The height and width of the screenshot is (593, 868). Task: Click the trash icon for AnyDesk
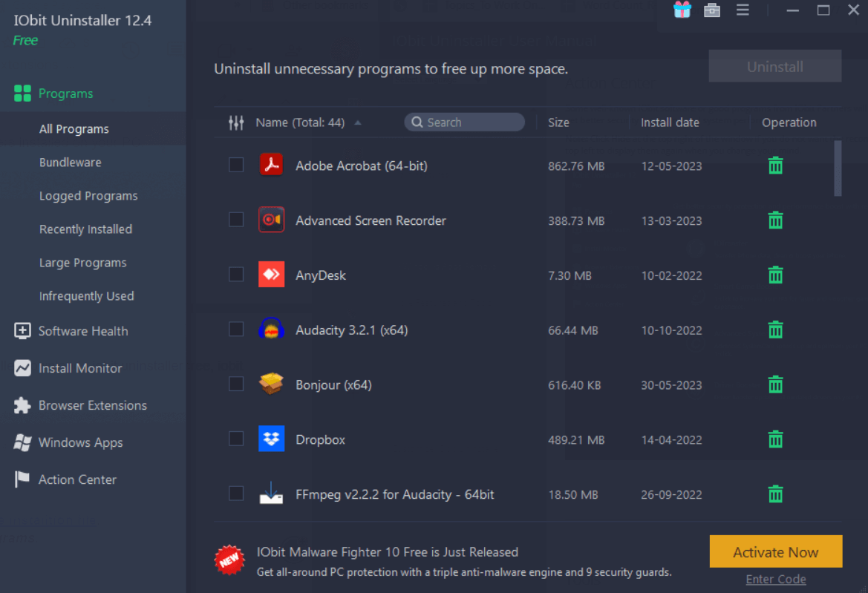(x=775, y=275)
